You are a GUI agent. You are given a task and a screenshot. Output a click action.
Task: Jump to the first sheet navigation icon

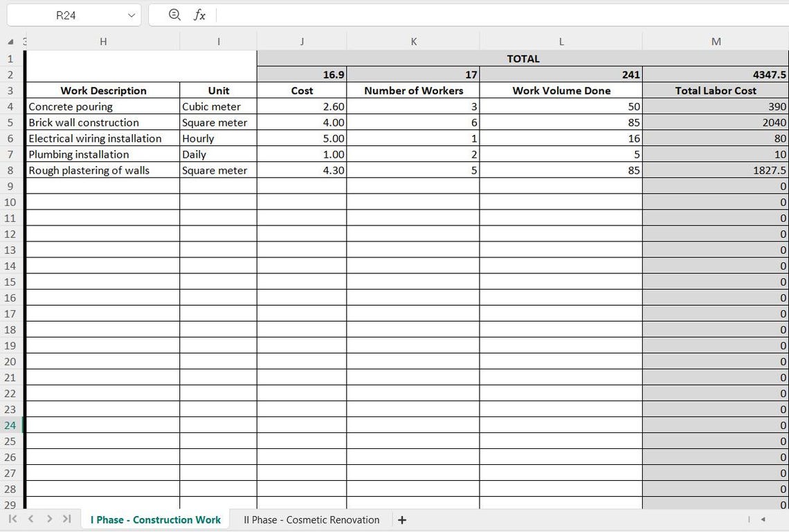click(x=10, y=520)
